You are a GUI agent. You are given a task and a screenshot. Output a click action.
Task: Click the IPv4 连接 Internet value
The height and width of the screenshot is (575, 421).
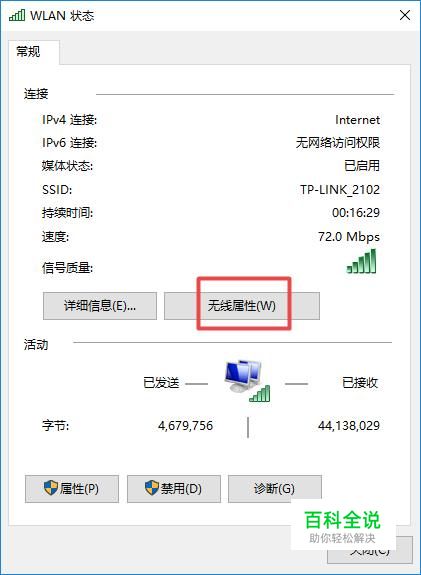(358, 120)
